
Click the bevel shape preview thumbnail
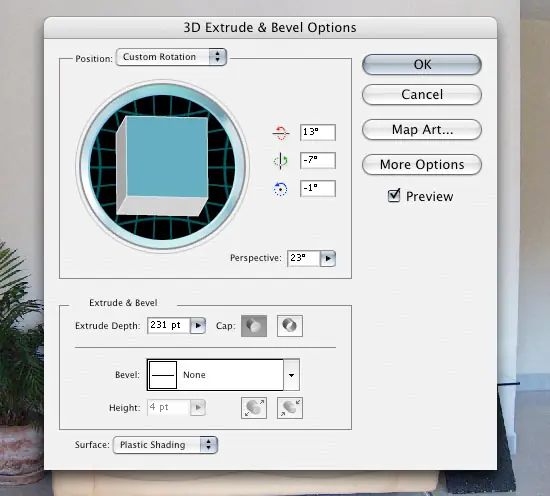coord(163,375)
